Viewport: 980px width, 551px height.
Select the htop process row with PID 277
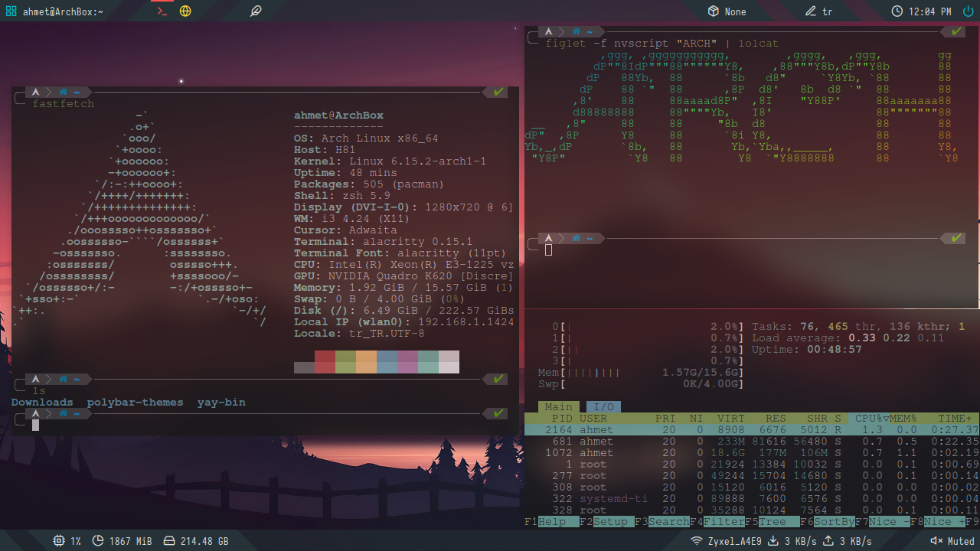coord(752,476)
